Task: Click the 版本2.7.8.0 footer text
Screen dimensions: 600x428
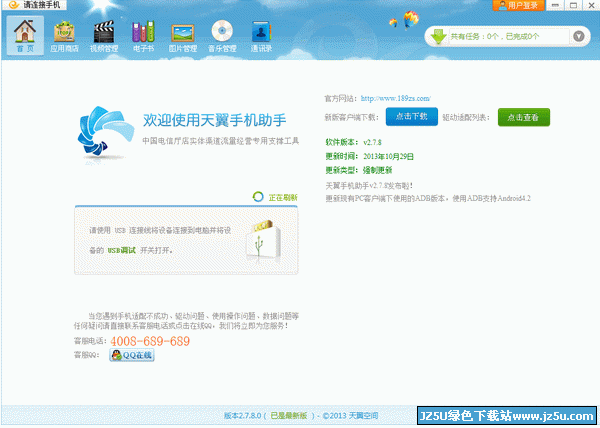Action: tap(242, 416)
